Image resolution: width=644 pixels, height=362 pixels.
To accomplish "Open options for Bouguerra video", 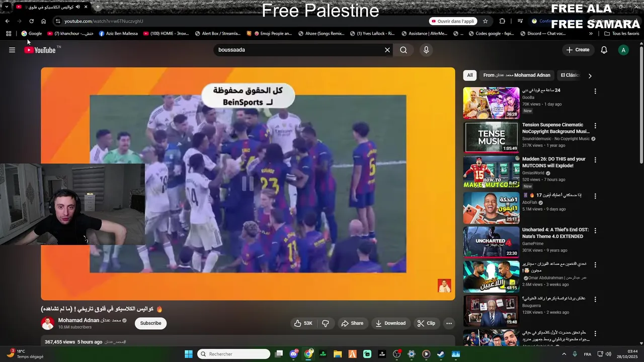I will [x=595, y=299].
